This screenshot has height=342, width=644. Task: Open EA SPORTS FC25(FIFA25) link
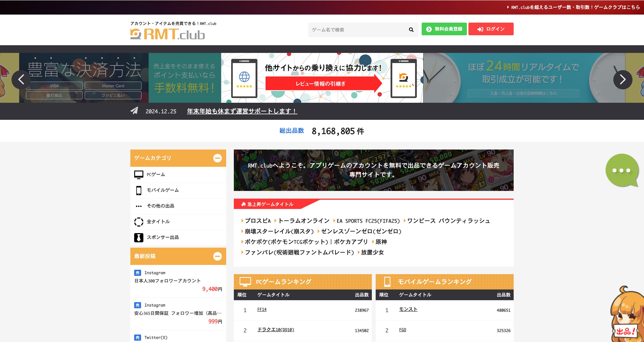[368, 221]
